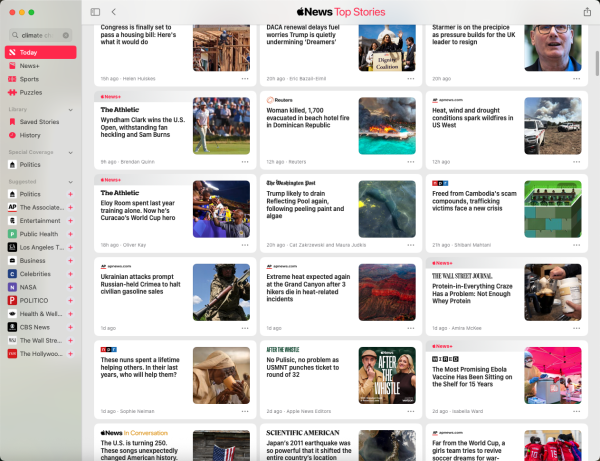Follow NASA topic with plus
Screen dimensions: 600x461
point(70,287)
